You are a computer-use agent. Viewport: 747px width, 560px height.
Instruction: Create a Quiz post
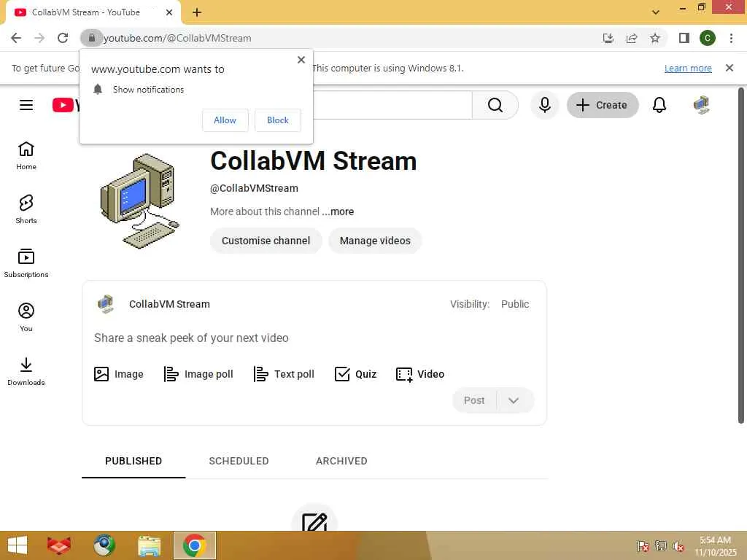tap(355, 374)
